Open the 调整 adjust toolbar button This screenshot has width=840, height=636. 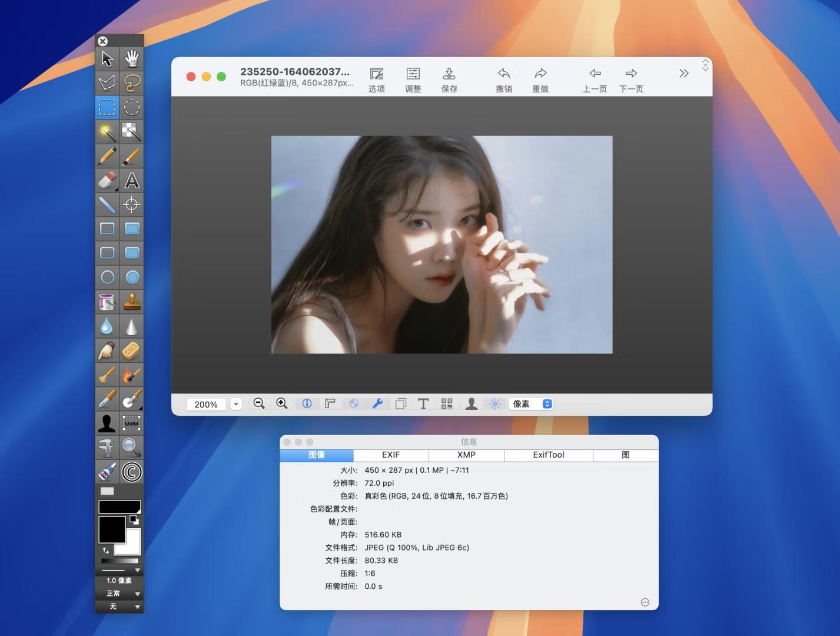coord(413,80)
